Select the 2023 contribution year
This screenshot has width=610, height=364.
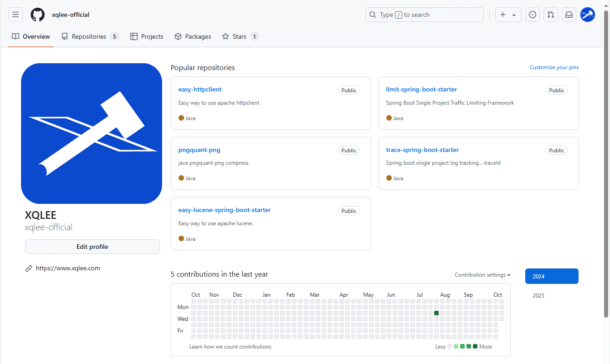pyautogui.click(x=538, y=296)
